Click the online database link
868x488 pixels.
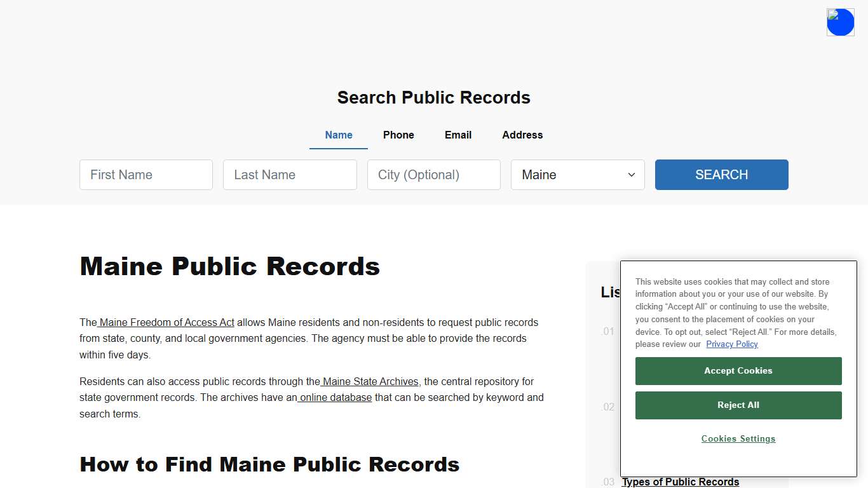coord(334,397)
